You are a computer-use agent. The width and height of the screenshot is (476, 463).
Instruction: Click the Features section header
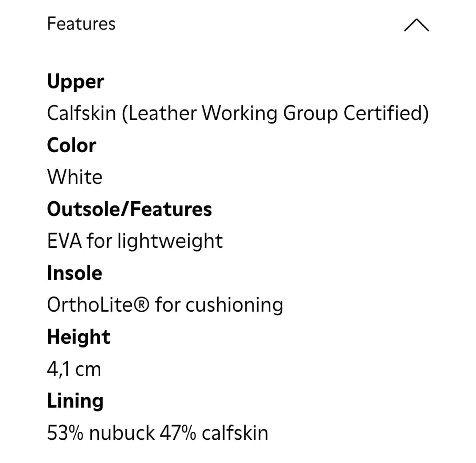(81, 24)
